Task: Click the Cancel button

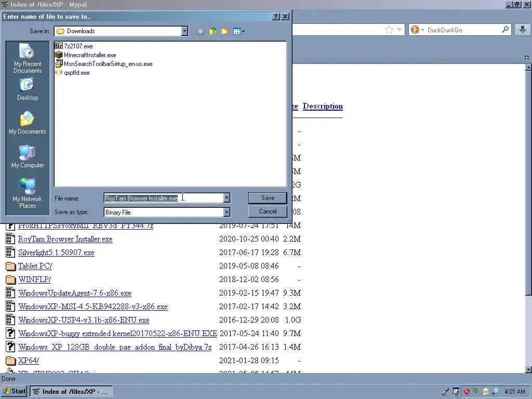Action: 268,211
